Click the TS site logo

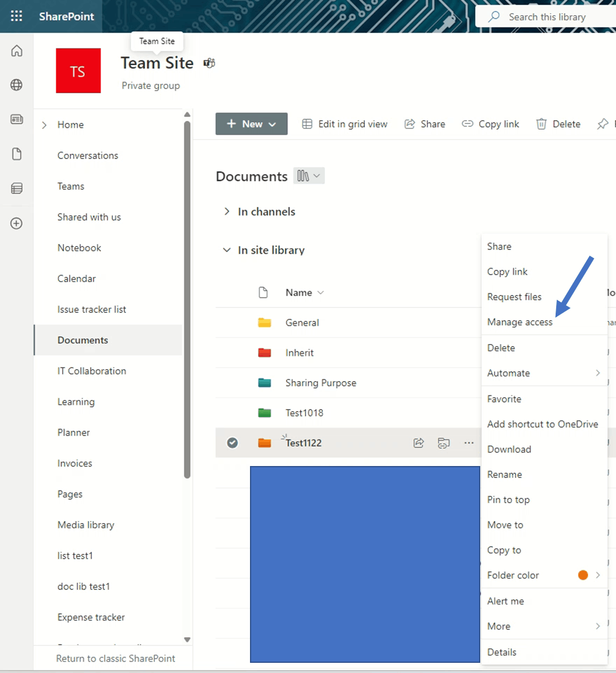(x=78, y=71)
